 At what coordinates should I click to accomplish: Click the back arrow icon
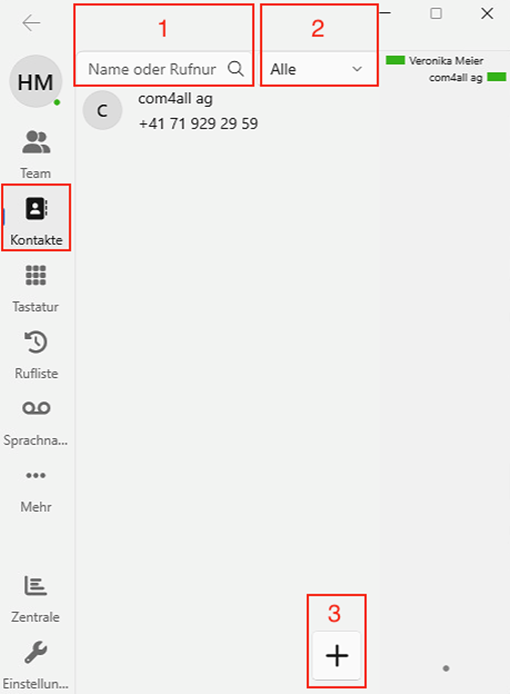[31, 23]
